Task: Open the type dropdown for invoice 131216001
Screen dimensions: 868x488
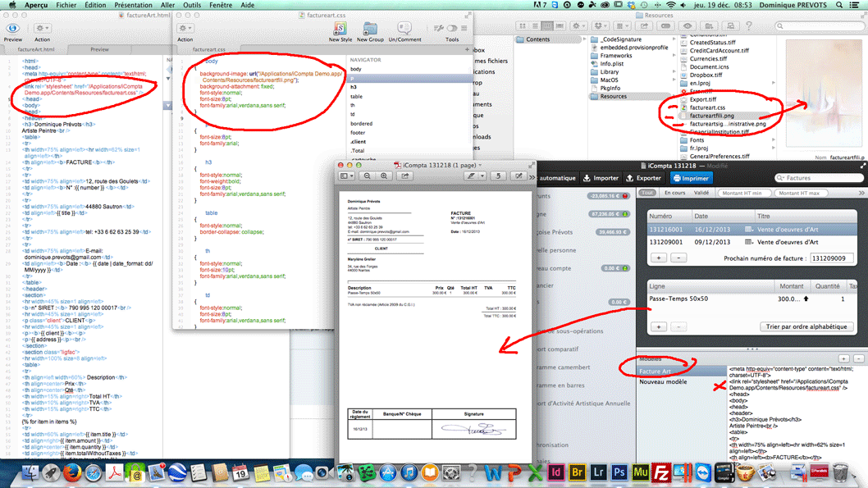Action: pyautogui.click(x=749, y=230)
